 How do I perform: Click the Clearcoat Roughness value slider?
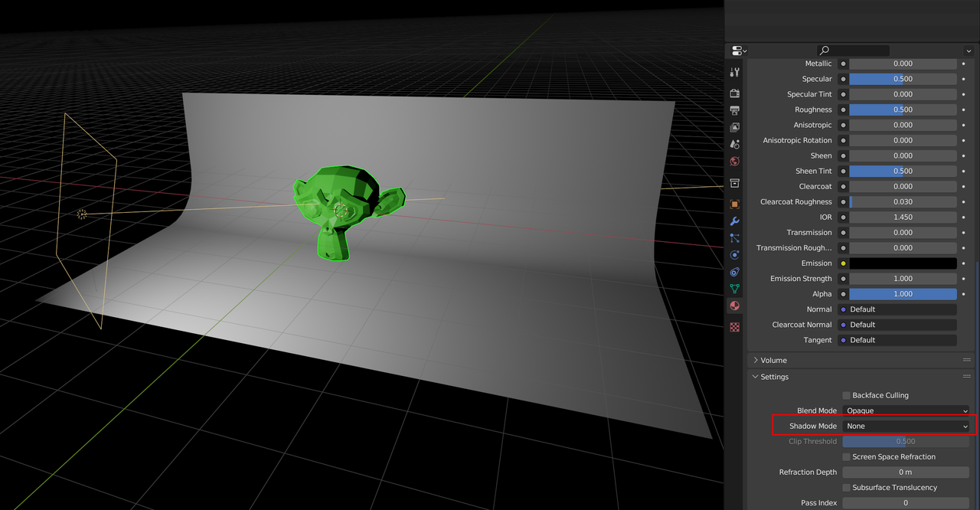tap(903, 202)
